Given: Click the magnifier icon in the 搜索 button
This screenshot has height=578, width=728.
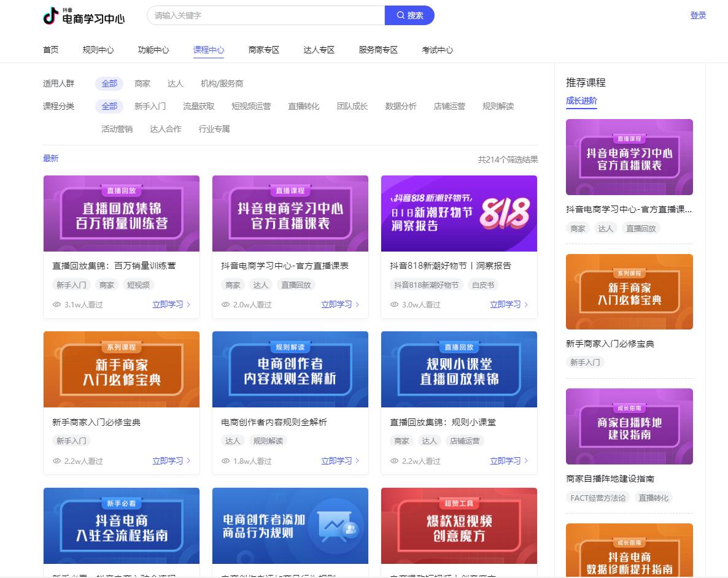Looking at the screenshot, I should (401, 15).
